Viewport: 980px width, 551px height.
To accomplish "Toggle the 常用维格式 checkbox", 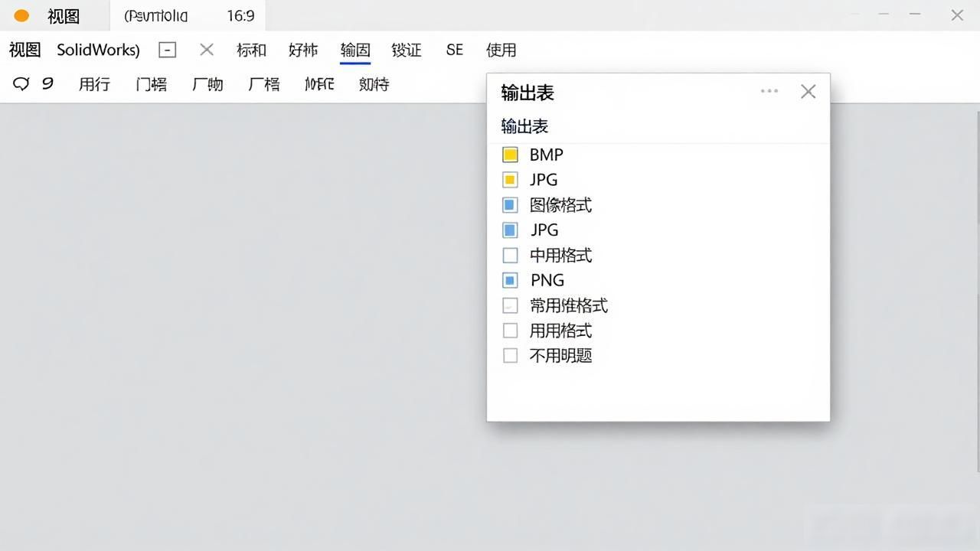I will pyautogui.click(x=510, y=305).
